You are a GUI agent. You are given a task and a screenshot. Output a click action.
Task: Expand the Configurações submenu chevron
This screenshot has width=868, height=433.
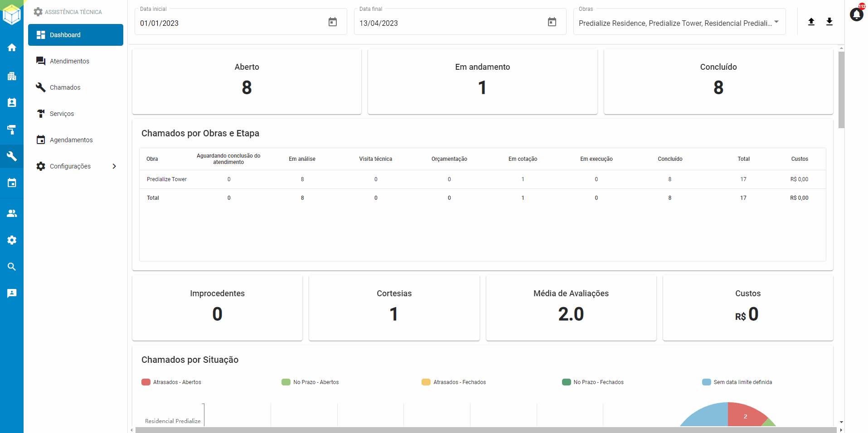point(114,166)
